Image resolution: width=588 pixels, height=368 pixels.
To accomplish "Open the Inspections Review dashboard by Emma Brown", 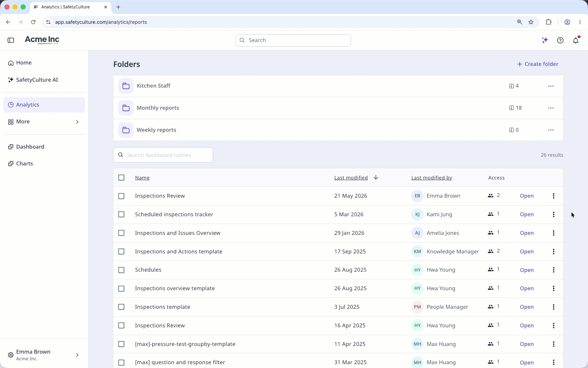I will tap(160, 196).
